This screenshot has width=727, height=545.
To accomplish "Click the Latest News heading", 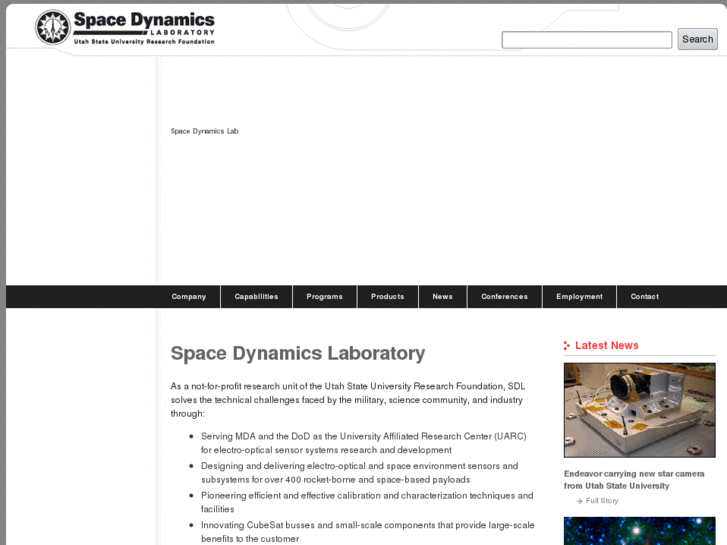I will 606,346.
